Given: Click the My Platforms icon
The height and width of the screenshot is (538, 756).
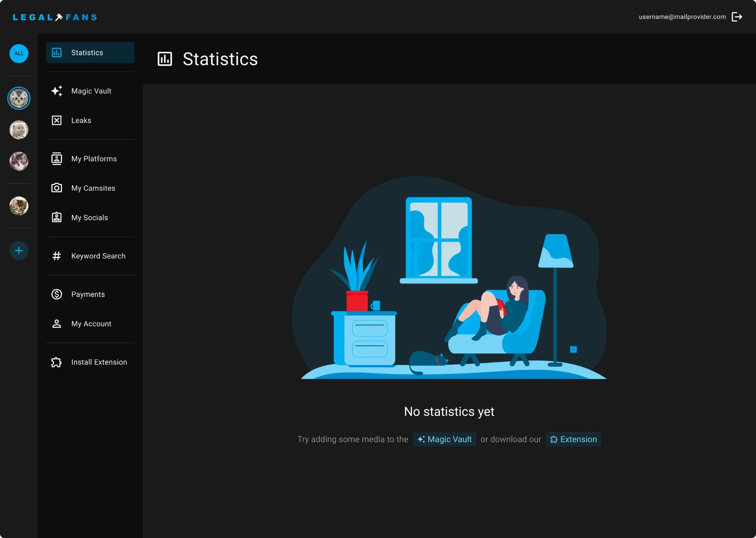Looking at the screenshot, I should (x=57, y=159).
